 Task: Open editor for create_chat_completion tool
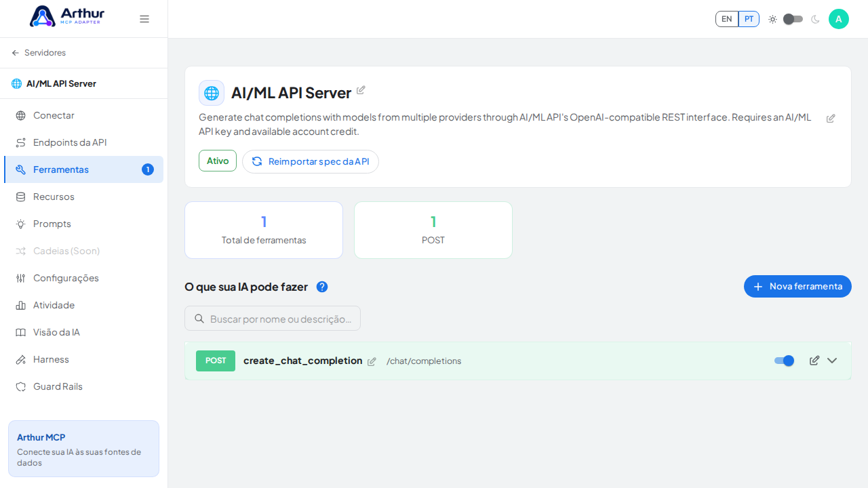coord(814,361)
